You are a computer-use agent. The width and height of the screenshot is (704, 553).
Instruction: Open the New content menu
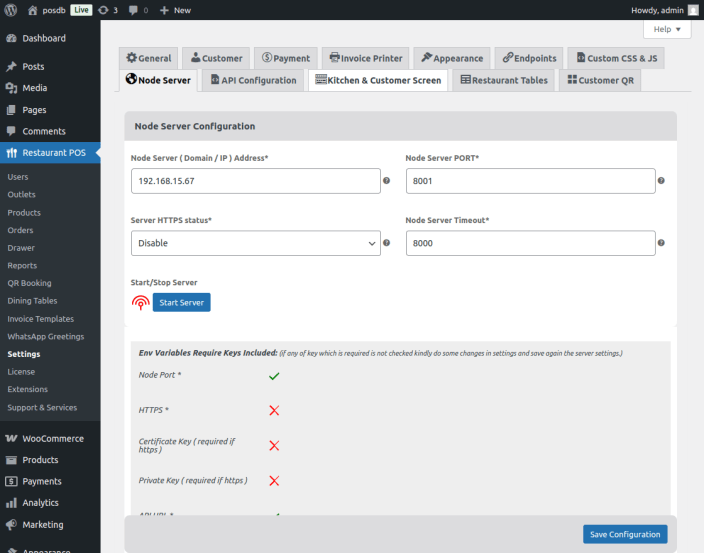tap(175, 10)
